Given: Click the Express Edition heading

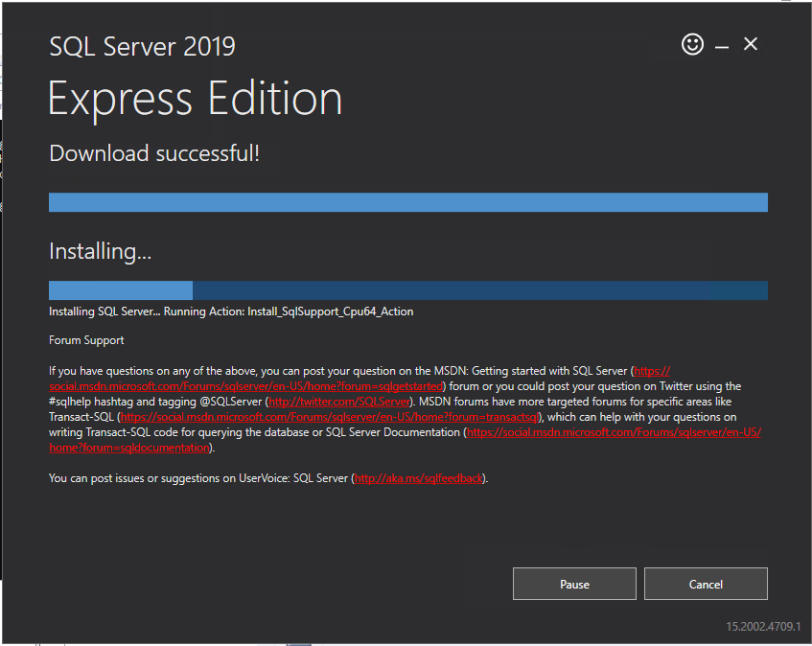Looking at the screenshot, I should pyautogui.click(x=195, y=100).
